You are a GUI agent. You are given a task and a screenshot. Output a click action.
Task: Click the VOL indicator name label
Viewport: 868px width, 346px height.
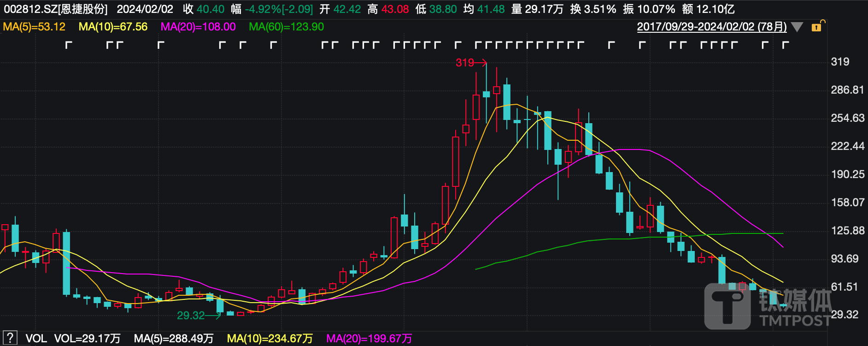click(36, 339)
